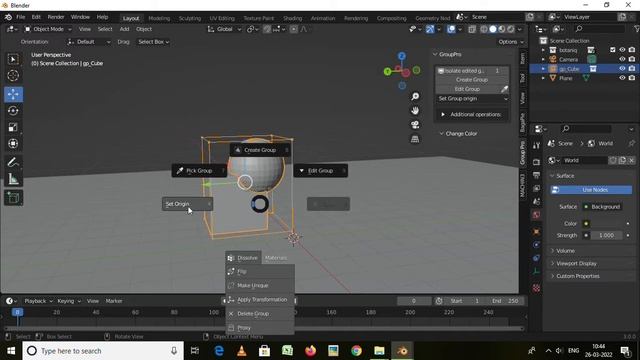Disable render camera icon for Plane

click(632, 78)
